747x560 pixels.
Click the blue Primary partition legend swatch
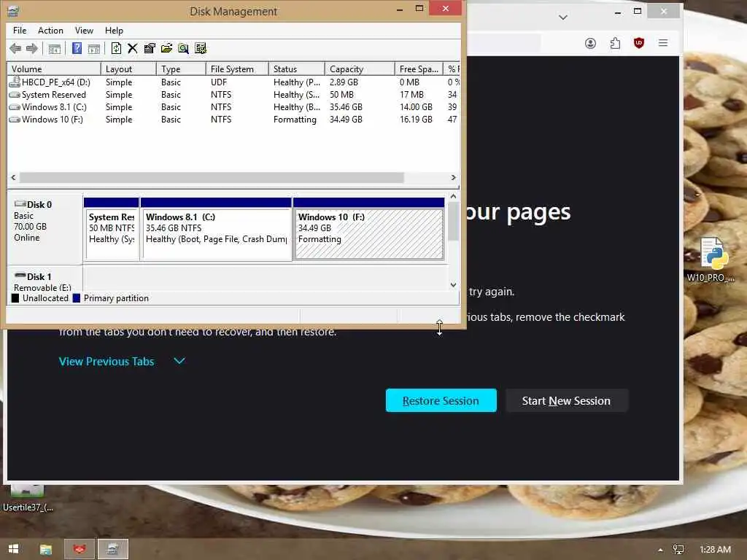76,298
